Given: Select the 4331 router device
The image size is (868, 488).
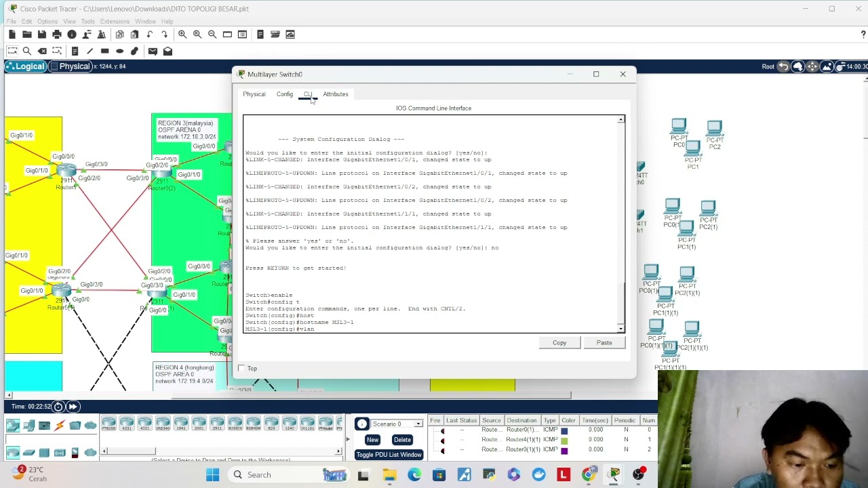Looking at the screenshot, I should point(127,424).
